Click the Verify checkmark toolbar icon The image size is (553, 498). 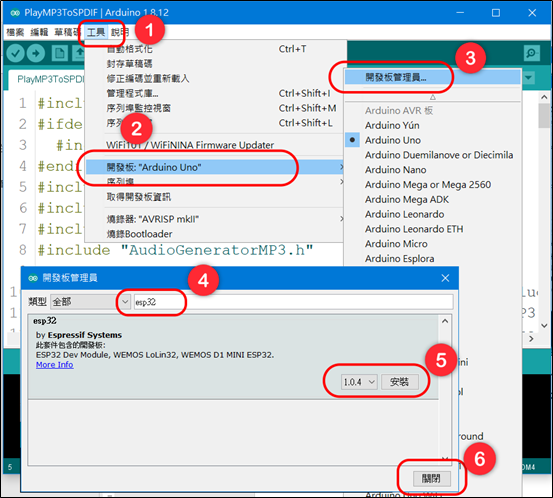tap(15, 54)
